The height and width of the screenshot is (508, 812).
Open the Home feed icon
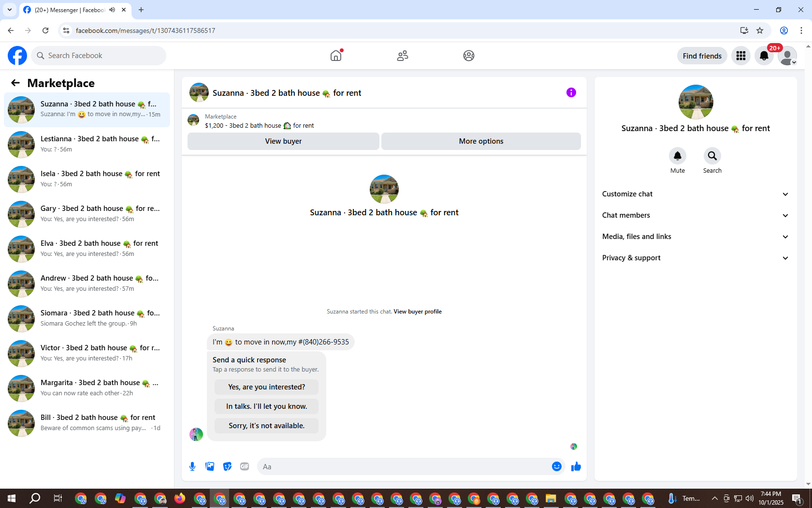pos(336,56)
